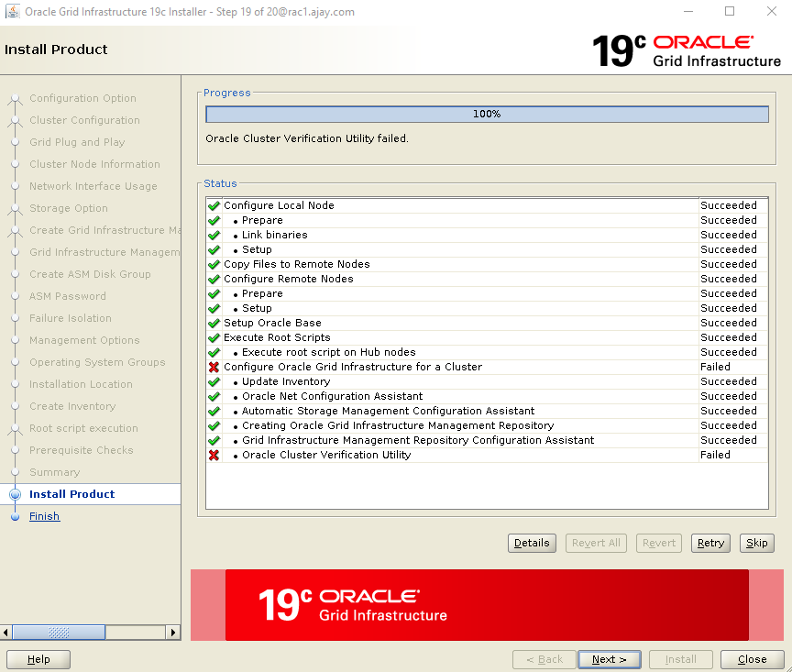The width and height of the screenshot is (792, 672).
Task: Close the installer window via title bar X
Action: coord(771,11)
